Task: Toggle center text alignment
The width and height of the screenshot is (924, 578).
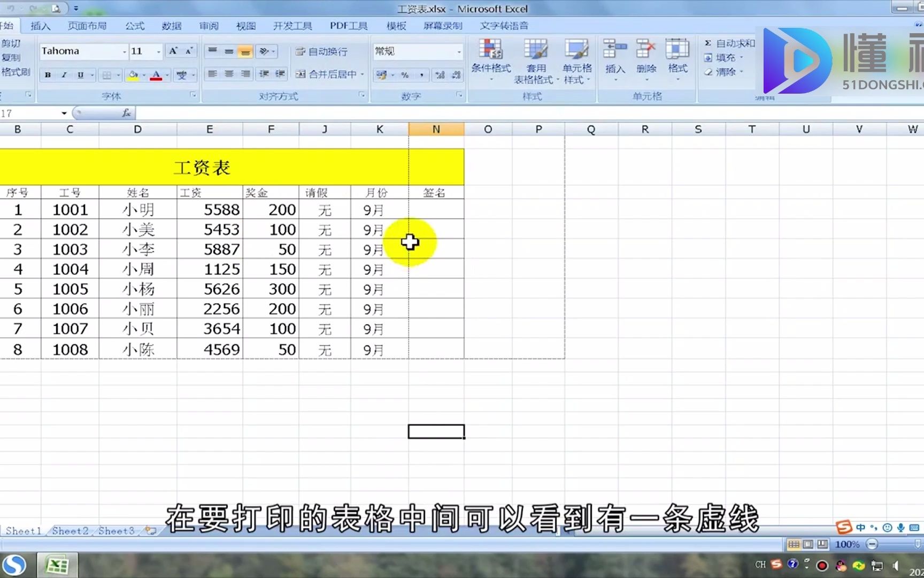Action: coord(229,74)
